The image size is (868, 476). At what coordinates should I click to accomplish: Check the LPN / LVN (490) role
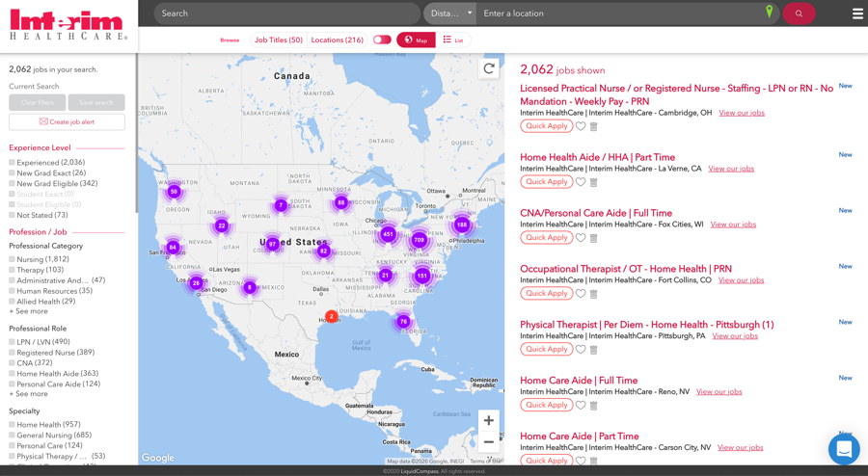pos(12,342)
